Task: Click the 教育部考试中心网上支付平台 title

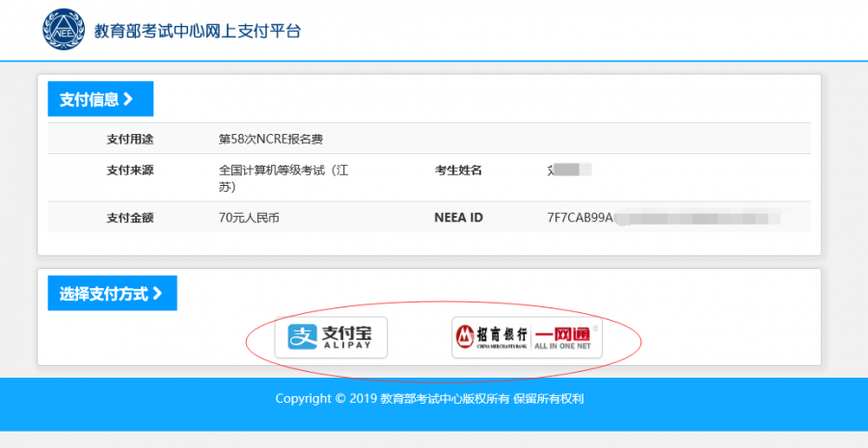Action: (x=198, y=31)
